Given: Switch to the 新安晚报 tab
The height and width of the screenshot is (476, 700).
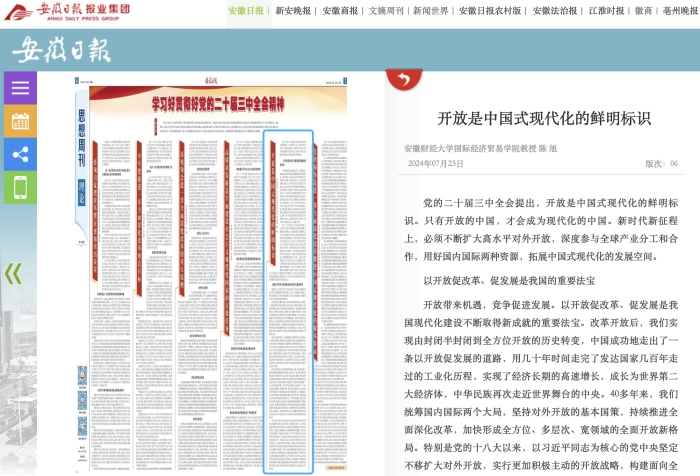Looking at the screenshot, I should (293, 12).
